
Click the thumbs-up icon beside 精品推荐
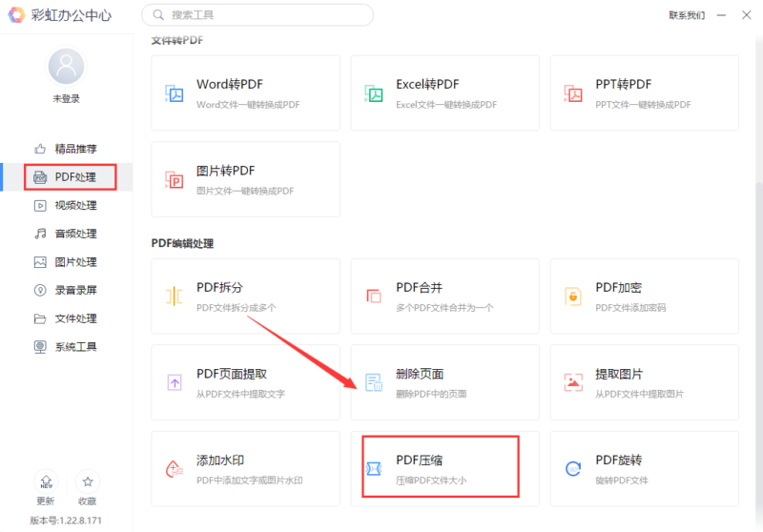coord(40,149)
